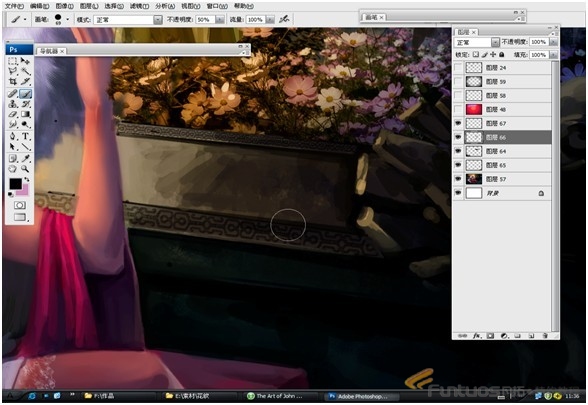Open tool preset picker arrow

click(x=25, y=19)
